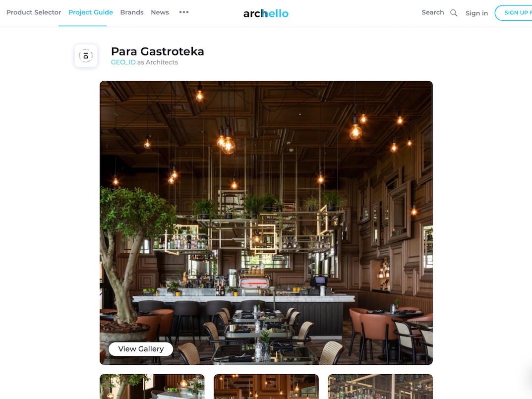This screenshot has height=399, width=532.
Task: Go to the Brands section
Action: point(132,12)
